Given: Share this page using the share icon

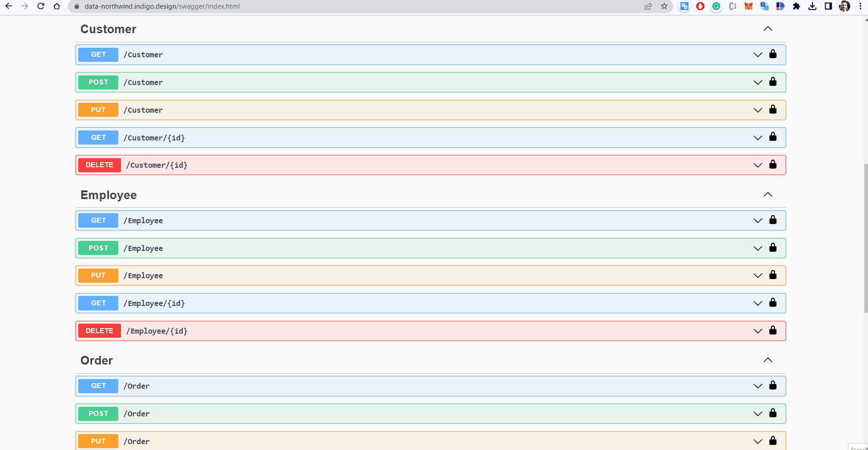Looking at the screenshot, I should coord(648,6).
